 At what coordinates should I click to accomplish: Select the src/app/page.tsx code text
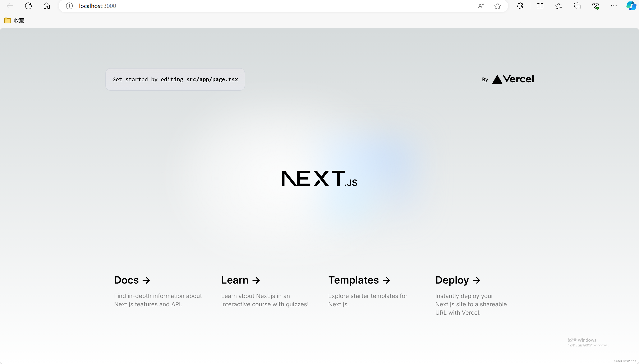click(212, 79)
